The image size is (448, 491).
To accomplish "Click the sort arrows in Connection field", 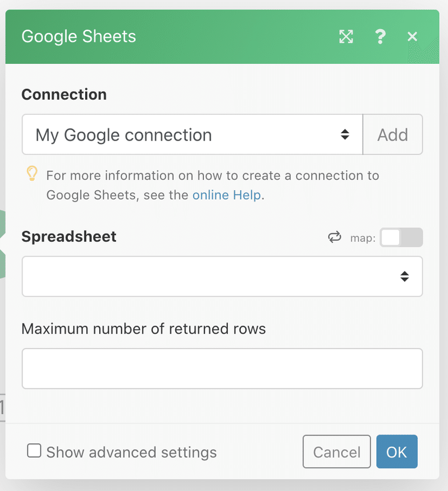I will pyautogui.click(x=345, y=134).
